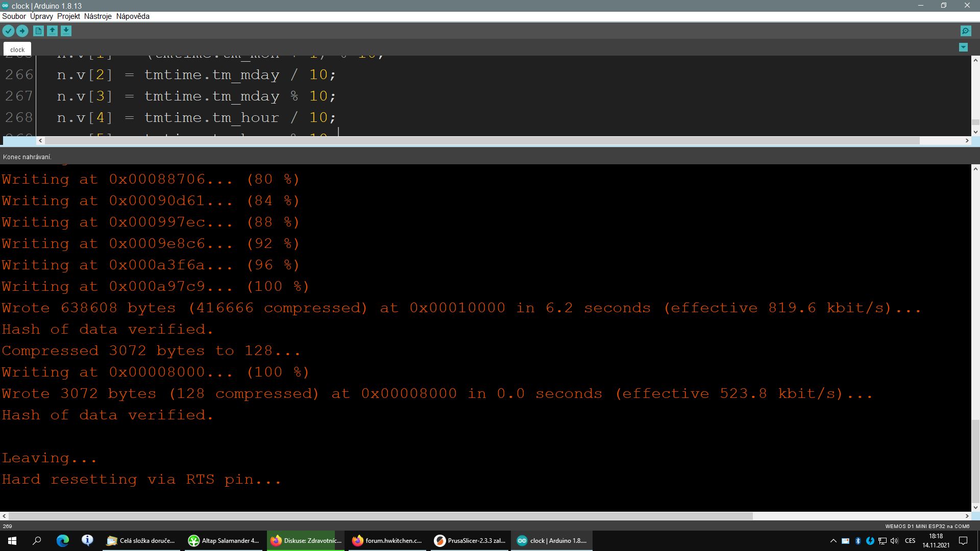Create a new sketch with New icon
Viewport: 980px width, 551px height.
click(38, 31)
